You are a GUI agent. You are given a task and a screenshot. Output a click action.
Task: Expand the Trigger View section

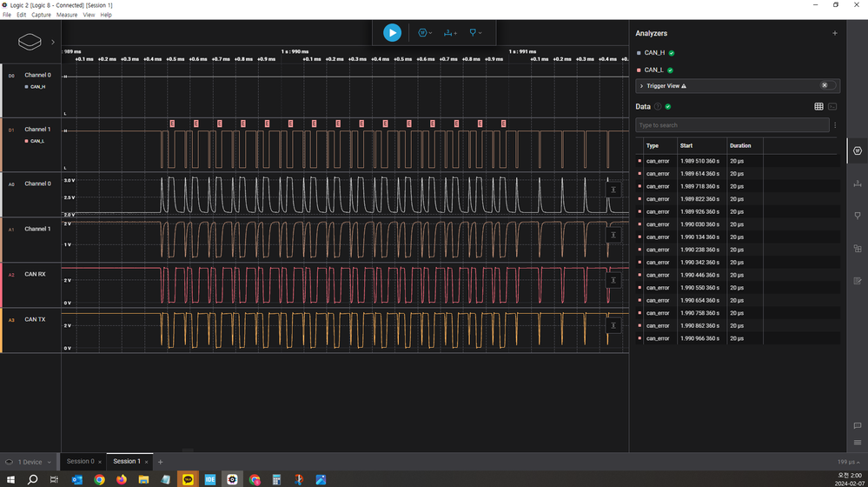point(641,86)
